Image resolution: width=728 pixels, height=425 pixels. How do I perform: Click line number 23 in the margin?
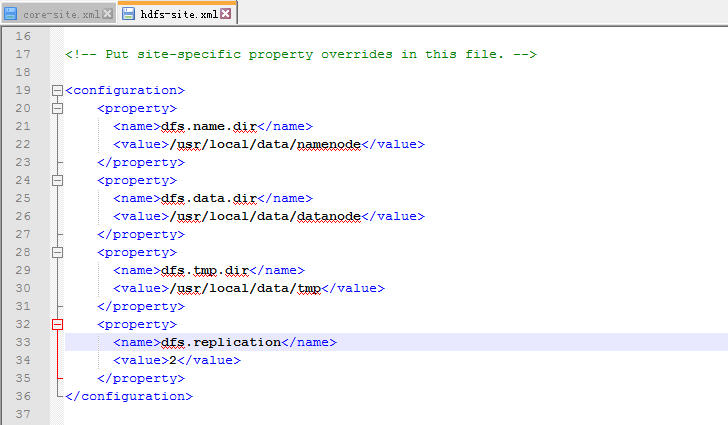(x=23, y=162)
